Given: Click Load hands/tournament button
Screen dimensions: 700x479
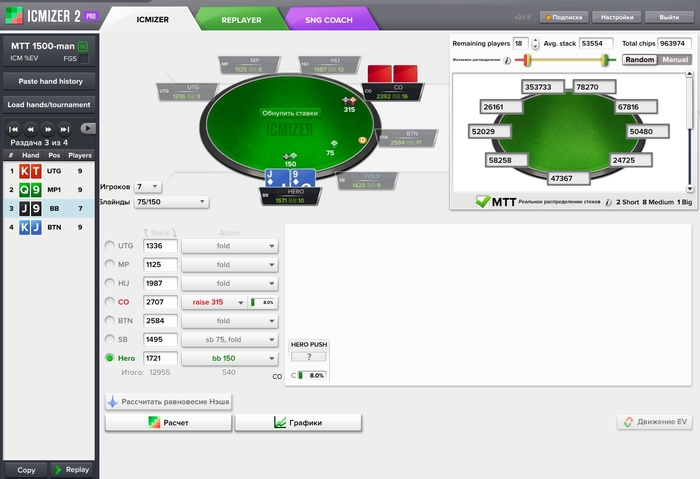Looking at the screenshot, I should click(x=49, y=104).
